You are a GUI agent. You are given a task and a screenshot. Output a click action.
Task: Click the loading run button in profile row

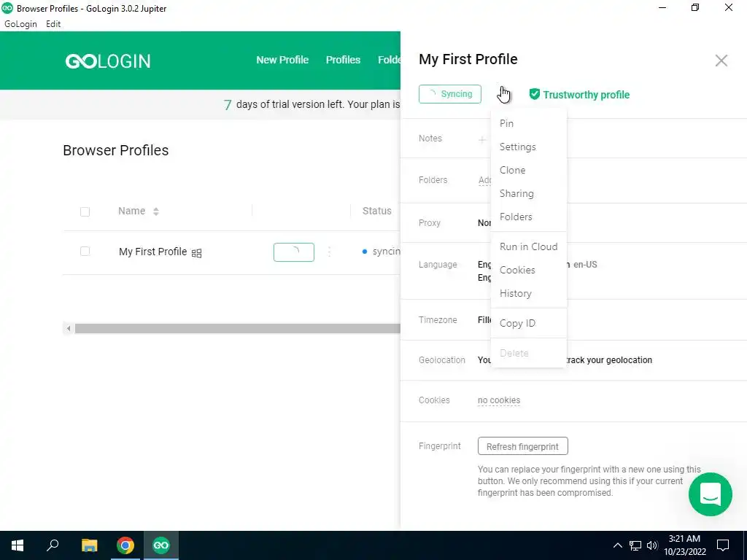pyautogui.click(x=294, y=252)
